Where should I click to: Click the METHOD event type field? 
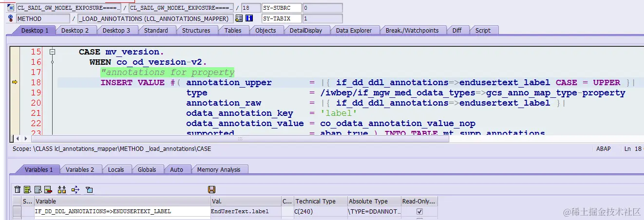(42, 18)
